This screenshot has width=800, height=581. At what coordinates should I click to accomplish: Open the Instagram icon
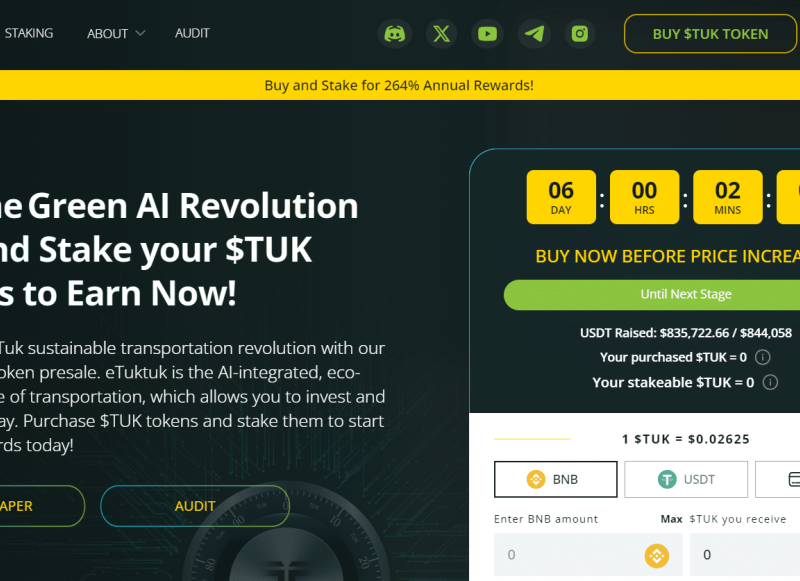coord(580,34)
